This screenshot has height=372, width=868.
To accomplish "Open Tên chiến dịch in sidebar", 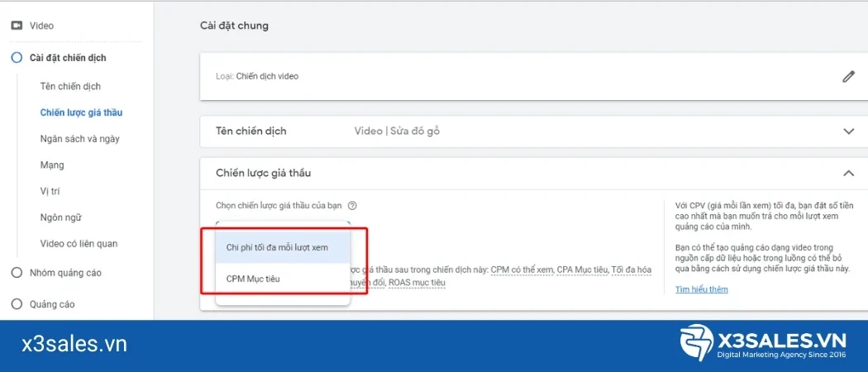I will pyautogui.click(x=70, y=86).
